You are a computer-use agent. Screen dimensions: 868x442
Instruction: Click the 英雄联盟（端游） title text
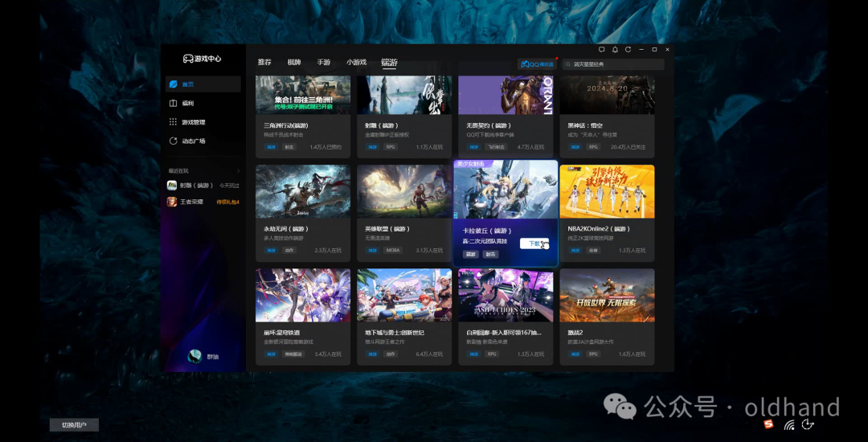point(387,228)
